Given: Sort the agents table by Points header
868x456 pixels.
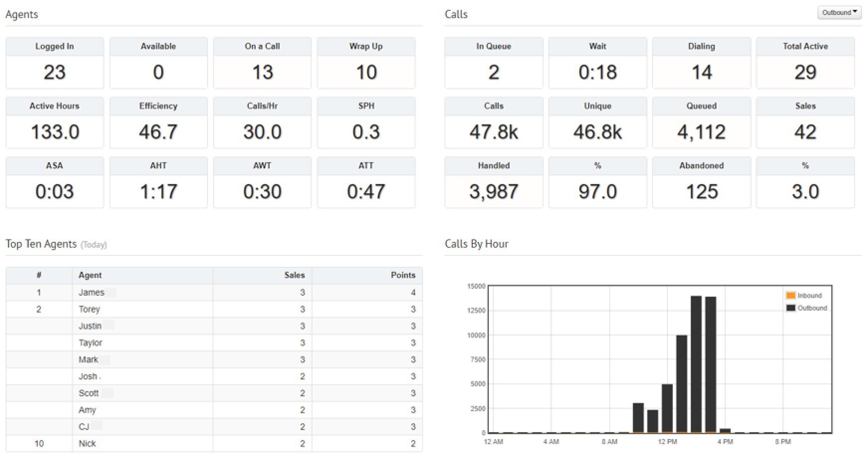Looking at the screenshot, I should click(x=403, y=275).
